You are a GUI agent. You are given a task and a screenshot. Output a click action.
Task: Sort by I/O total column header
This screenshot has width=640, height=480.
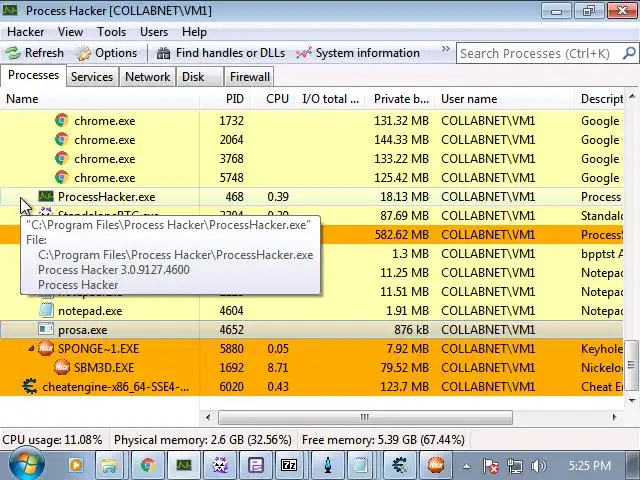330,99
